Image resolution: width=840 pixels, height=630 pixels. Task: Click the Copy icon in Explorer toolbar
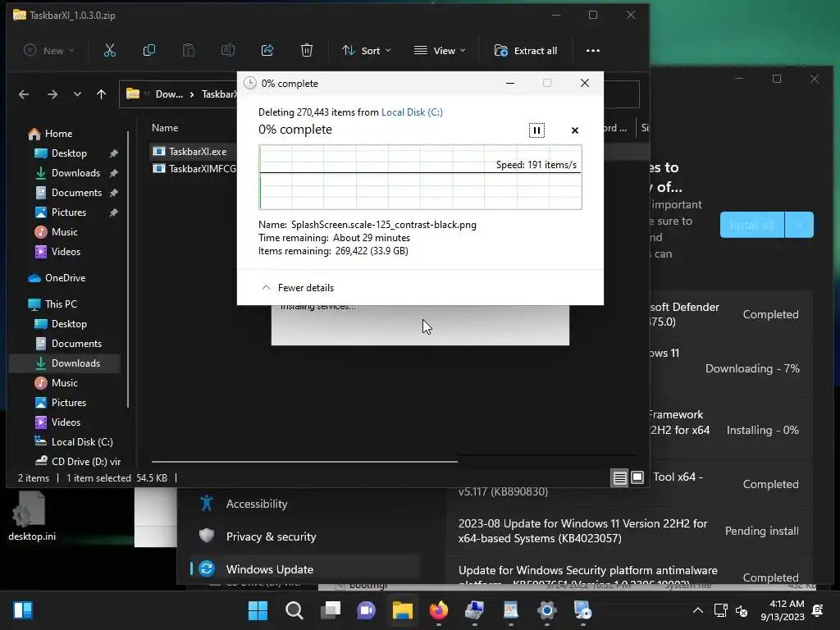click(x=149, y=50)
